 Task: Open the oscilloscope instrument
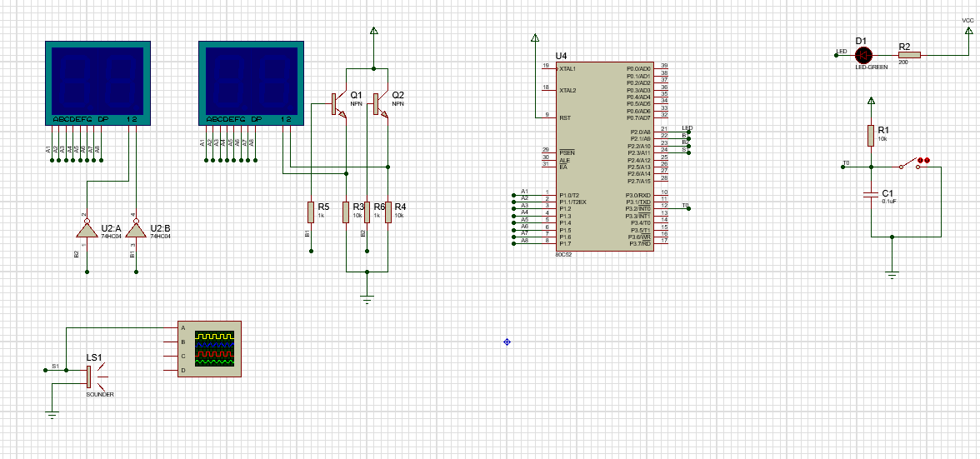coord(208,349)
